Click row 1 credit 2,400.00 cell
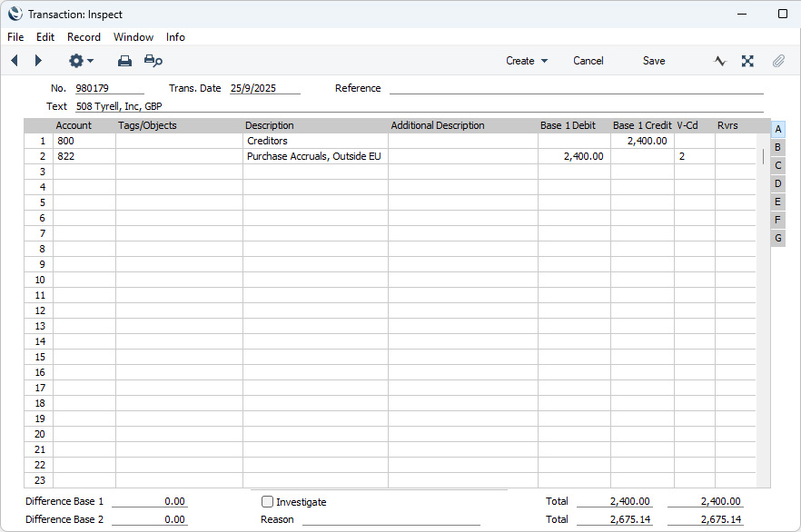 click(642, 141)
